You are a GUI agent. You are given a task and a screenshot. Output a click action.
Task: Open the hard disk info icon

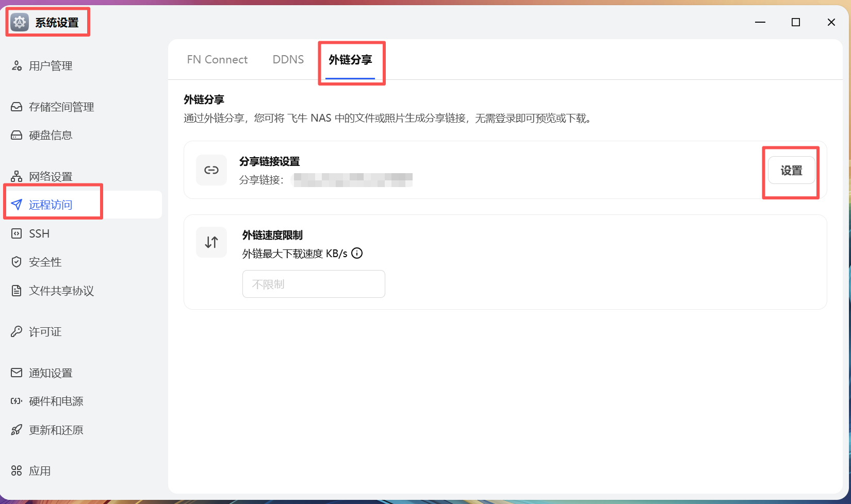pyautogui.click(x=17, y=135)
